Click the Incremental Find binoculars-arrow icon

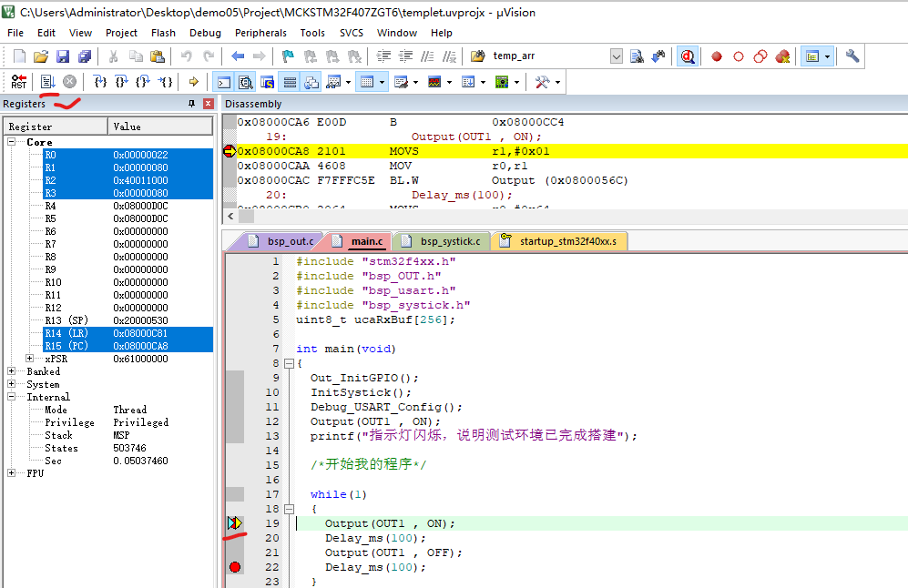click(658, 56)
